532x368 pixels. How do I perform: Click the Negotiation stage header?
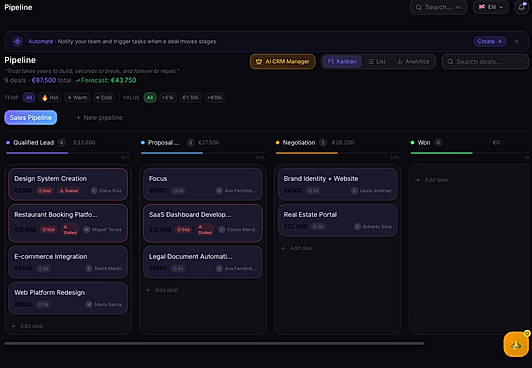299,142
